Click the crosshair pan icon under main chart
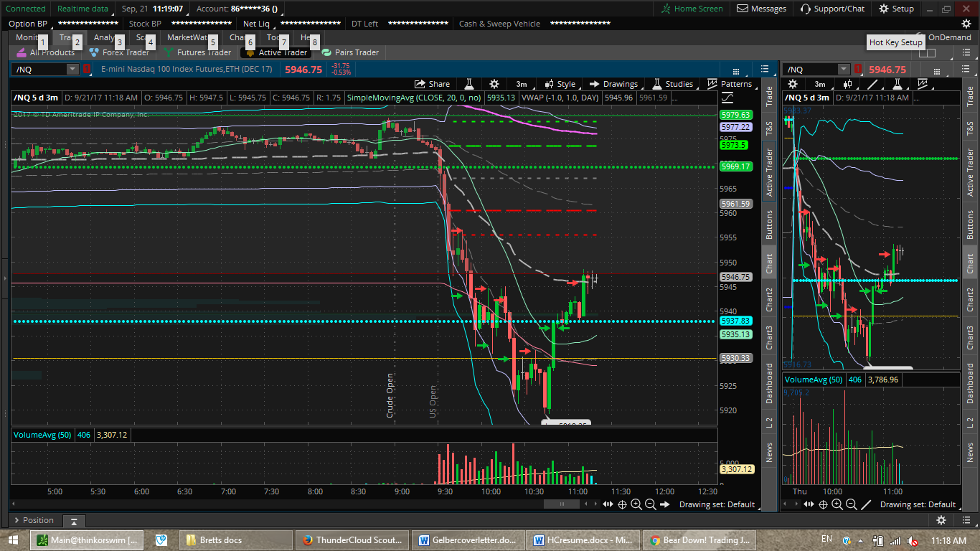The width and height of the screenshot is (980, 551). (623, 504)
